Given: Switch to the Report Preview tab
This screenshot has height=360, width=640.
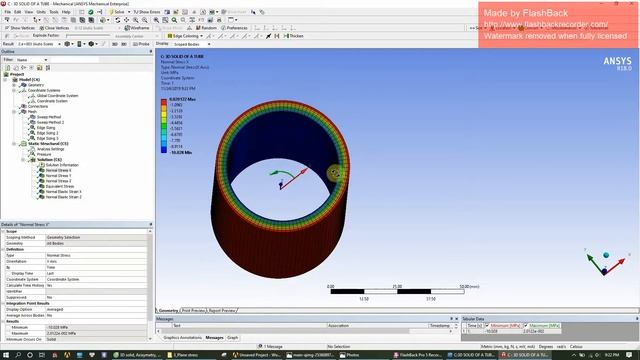Looking at the screenshot, I should (x=222, y=311).
